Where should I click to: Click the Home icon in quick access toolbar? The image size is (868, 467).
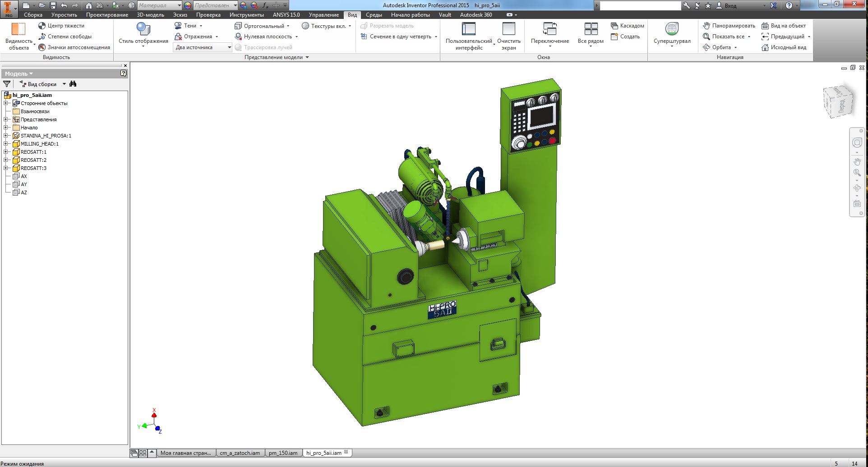click(x=89, y=5)
